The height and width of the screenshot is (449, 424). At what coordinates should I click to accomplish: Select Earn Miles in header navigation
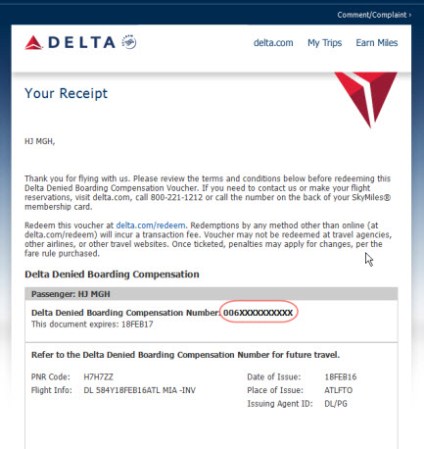click(x=377, y=43)
